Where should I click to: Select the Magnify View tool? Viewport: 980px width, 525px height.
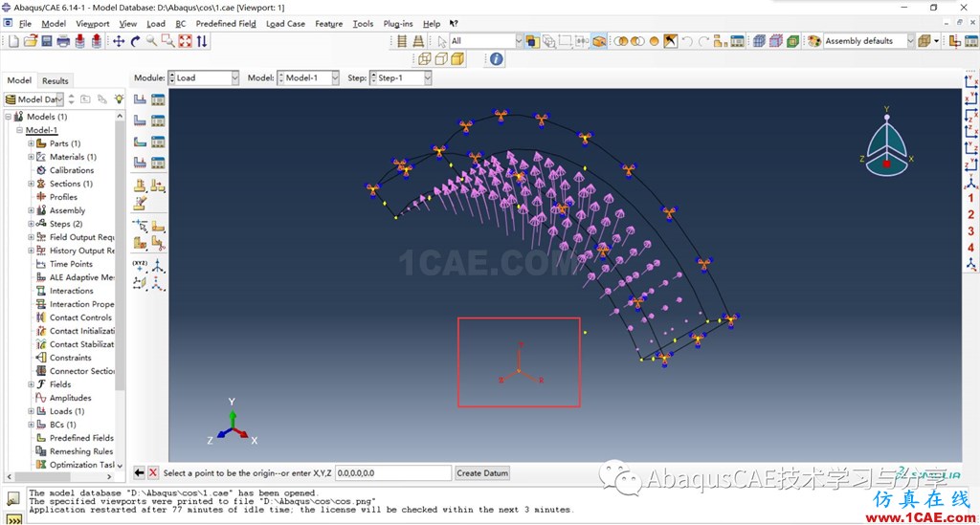pyautogui.click(x=152, y=41)
